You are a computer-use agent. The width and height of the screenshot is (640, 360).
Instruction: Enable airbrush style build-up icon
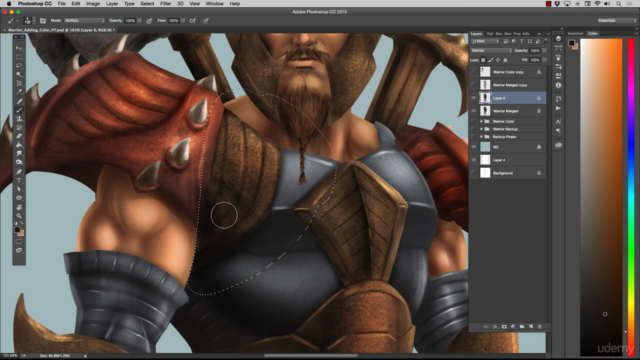(193, 20)
